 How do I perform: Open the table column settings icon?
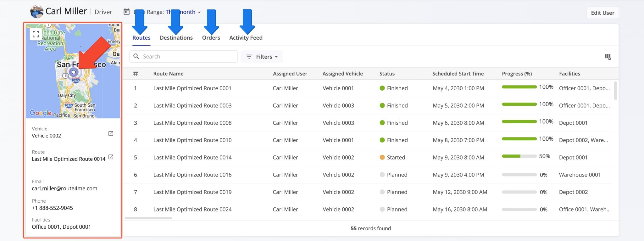608,57
